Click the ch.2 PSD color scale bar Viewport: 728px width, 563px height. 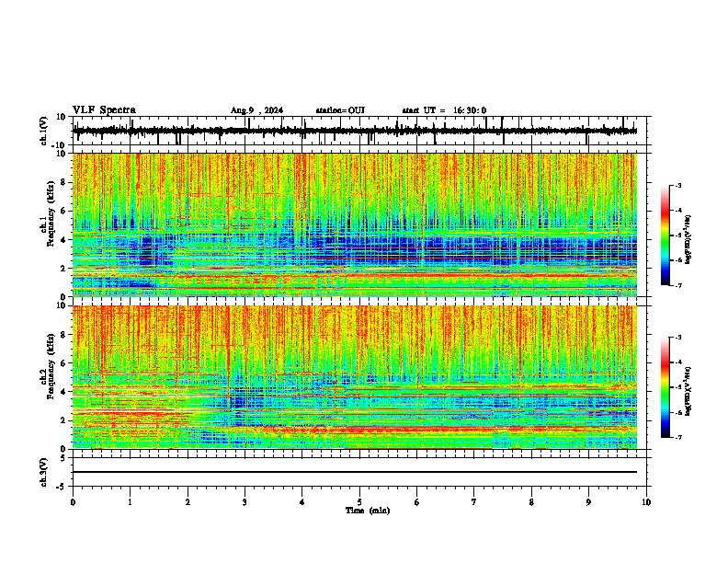point(665,387)
